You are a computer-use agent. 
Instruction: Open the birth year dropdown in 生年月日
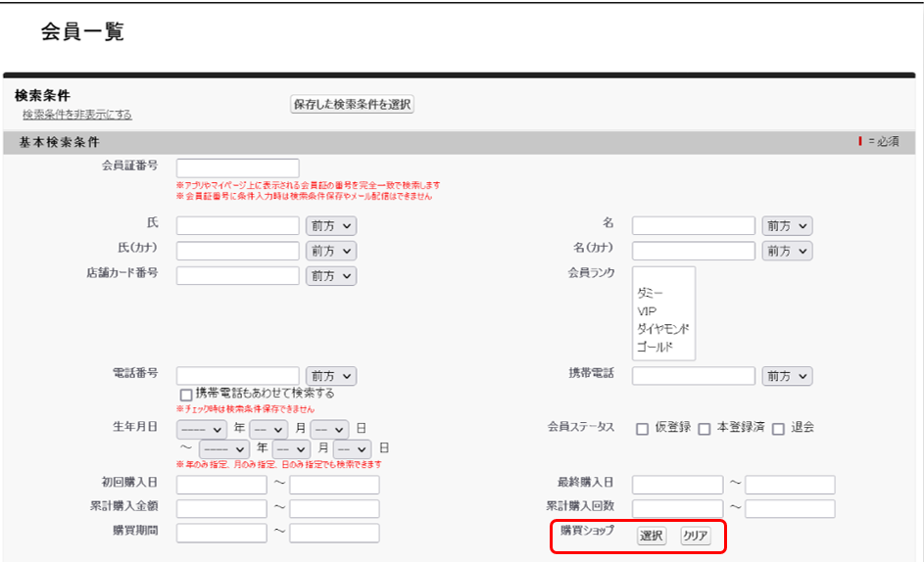pyautogui.click(x=201, y=429)
